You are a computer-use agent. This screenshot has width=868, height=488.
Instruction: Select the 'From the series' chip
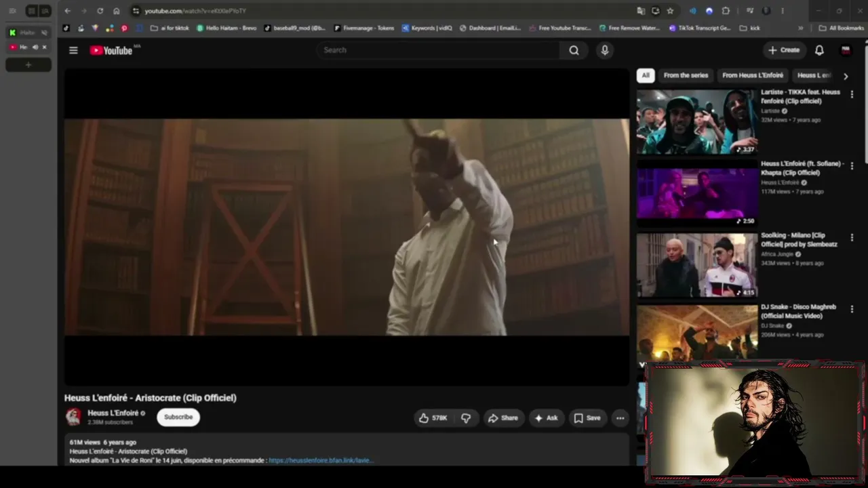(686, 75)
